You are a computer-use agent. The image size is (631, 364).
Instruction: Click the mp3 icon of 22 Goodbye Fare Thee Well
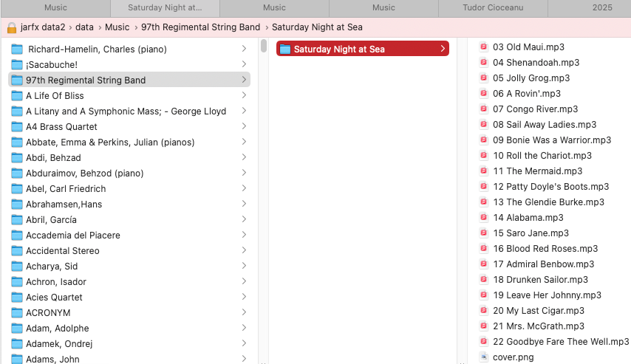pos(484,341)
